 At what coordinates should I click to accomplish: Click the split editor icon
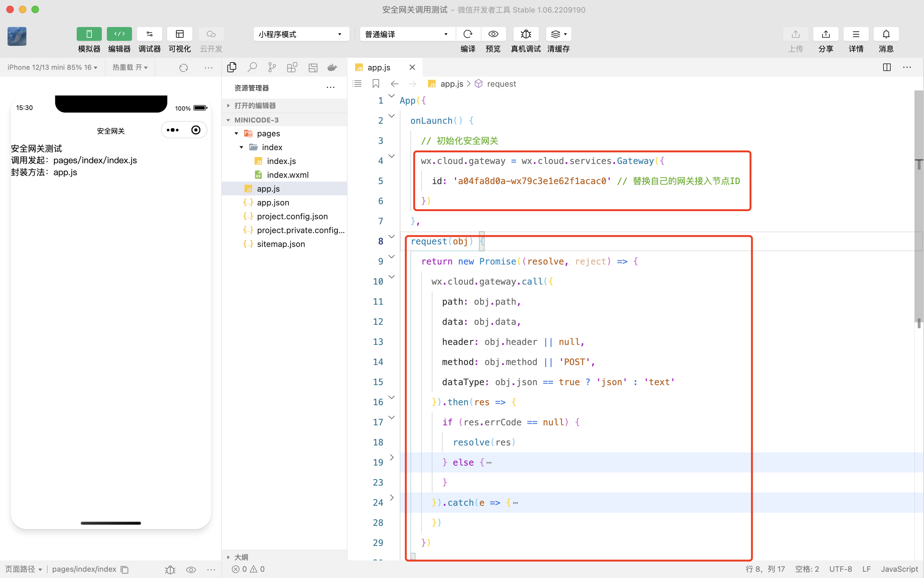[x=887, y=68]
